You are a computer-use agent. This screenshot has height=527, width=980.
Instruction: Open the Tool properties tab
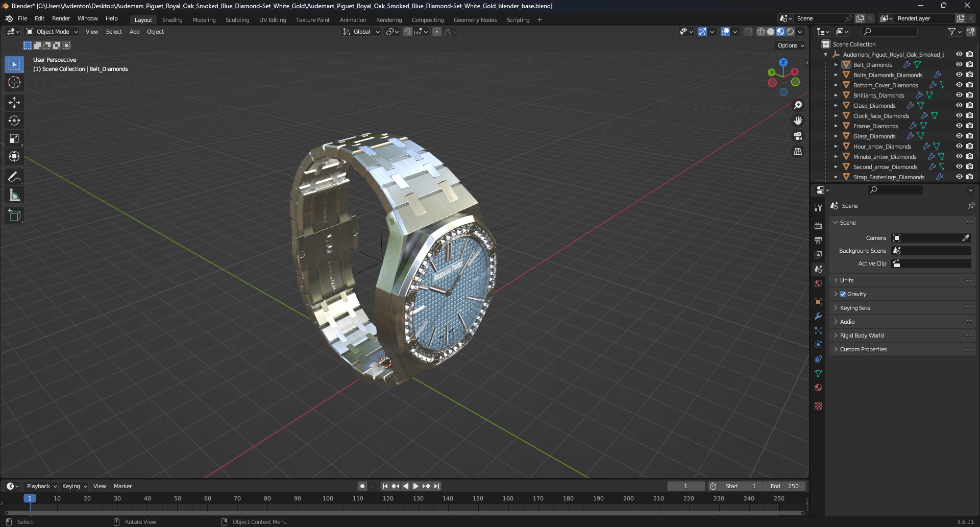(x=818, y=208)
